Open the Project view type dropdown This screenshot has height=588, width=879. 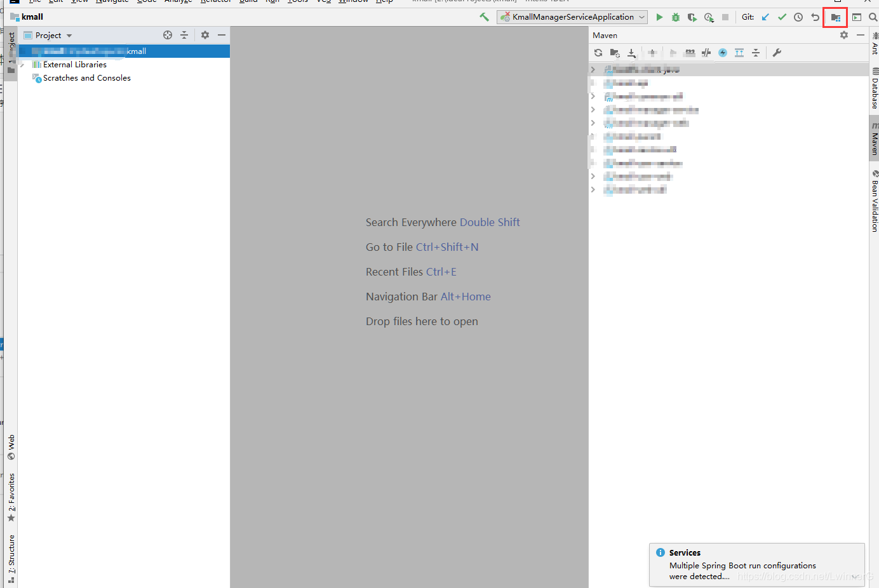(x=48, y=36)
